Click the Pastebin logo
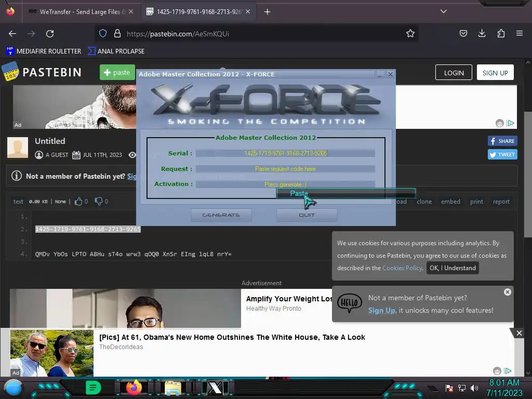Viewport: 532px width, 399px height. (42, 72)
